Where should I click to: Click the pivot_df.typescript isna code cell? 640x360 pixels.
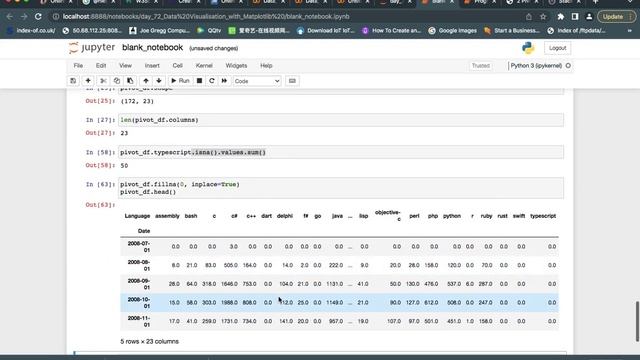click(341, 152)
